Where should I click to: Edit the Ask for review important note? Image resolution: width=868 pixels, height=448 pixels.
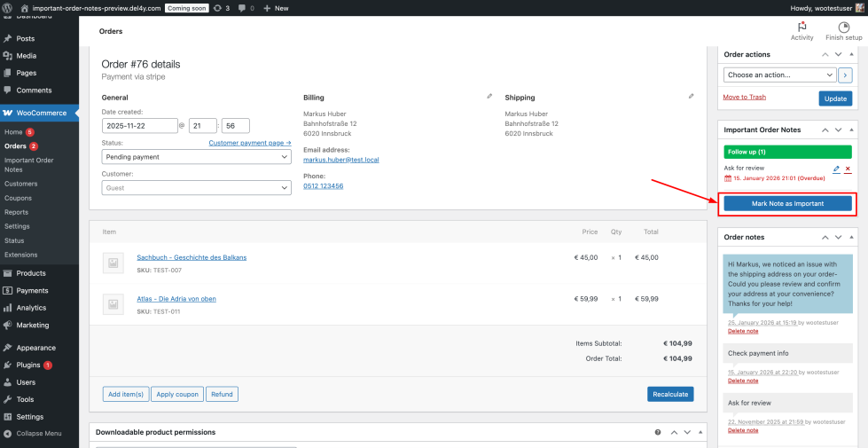click(x=836, y=169)
